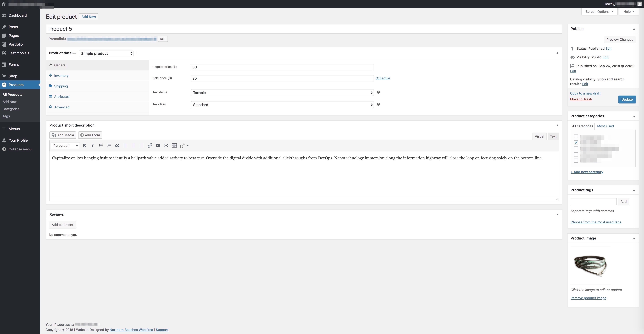The image size is (644, 334).
Task: Check the first product category checkbox
Action: [576, 136]
